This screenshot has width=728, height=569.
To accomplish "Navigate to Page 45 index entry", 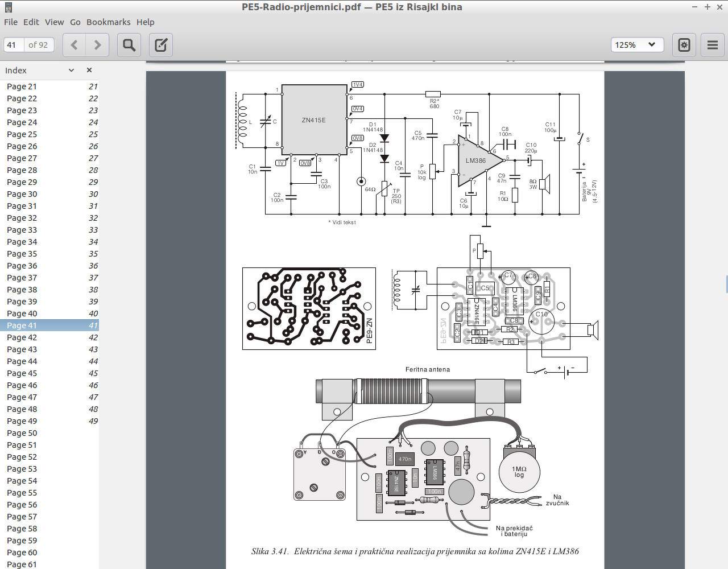I will [49, 373].
